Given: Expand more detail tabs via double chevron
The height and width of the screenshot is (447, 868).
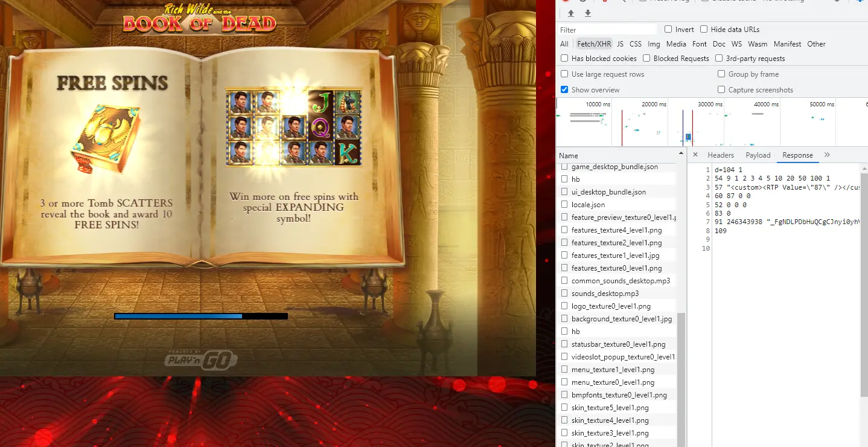Looking at the screenshot, I should point(826,155).
